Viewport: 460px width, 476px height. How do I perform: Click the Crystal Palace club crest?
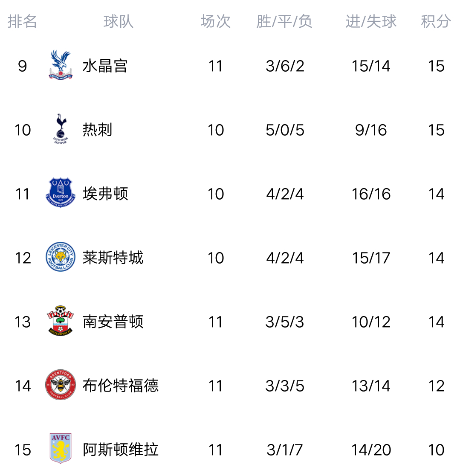point(60,65)
